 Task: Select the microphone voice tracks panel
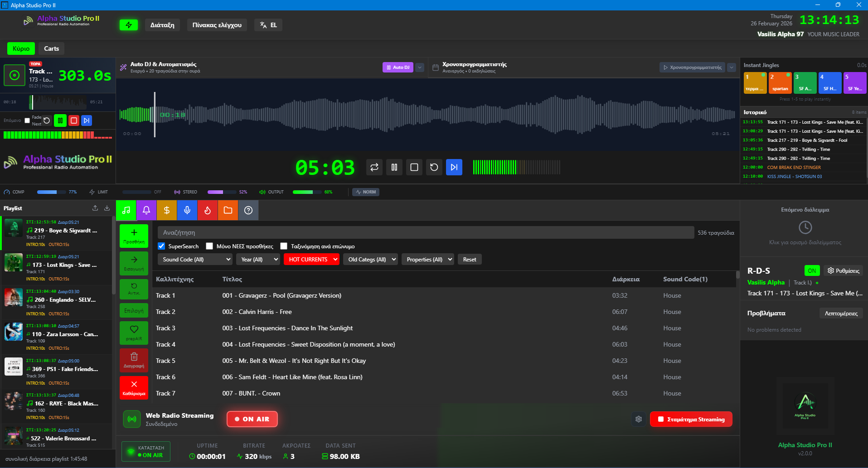pyautogui.click(x=187, y=210)
